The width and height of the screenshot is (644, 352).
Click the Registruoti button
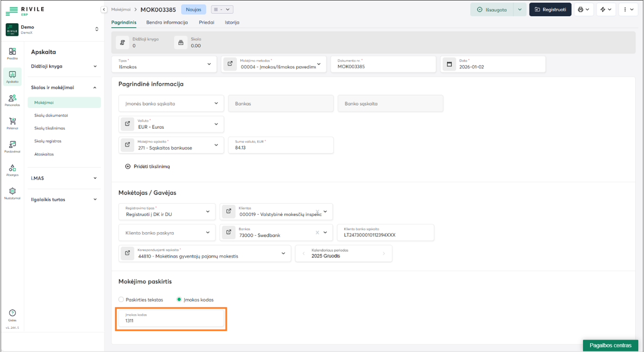pyautogui.click(x=550, y=10)
